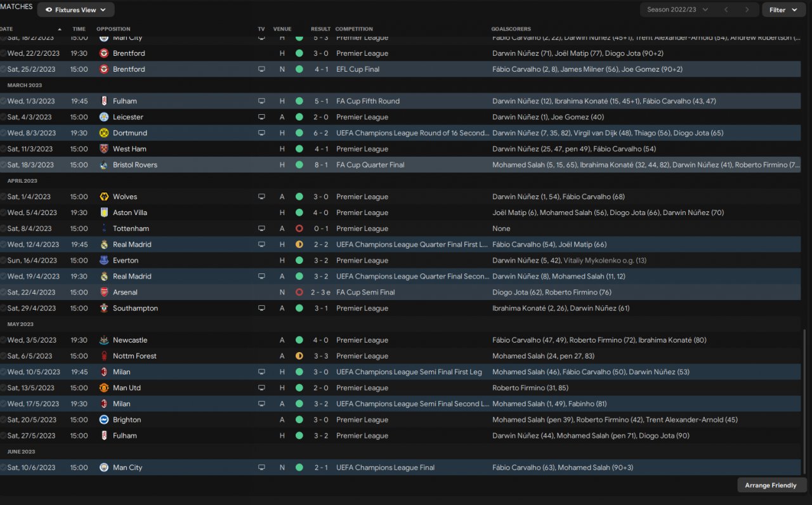The image size is (812, 505).
Task: Open the UEFA Champions League Final competition link
Action: click(386, 468)
